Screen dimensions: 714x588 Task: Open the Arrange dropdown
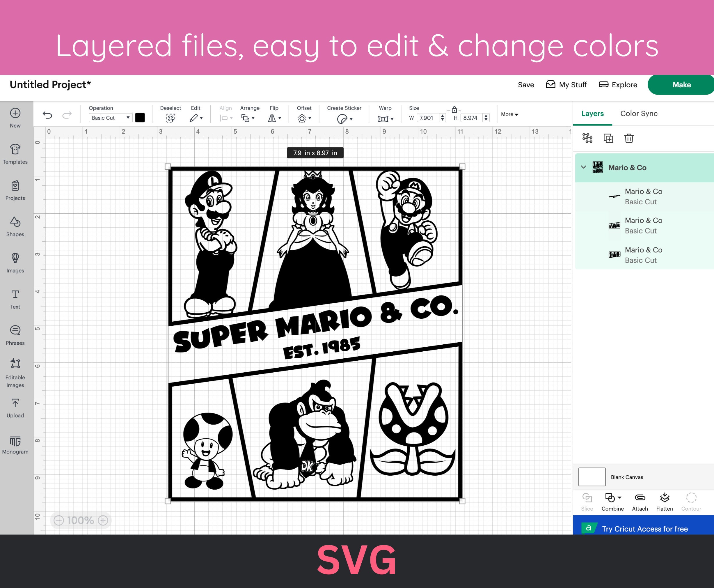pyautogui.click(x=248, y=118)
